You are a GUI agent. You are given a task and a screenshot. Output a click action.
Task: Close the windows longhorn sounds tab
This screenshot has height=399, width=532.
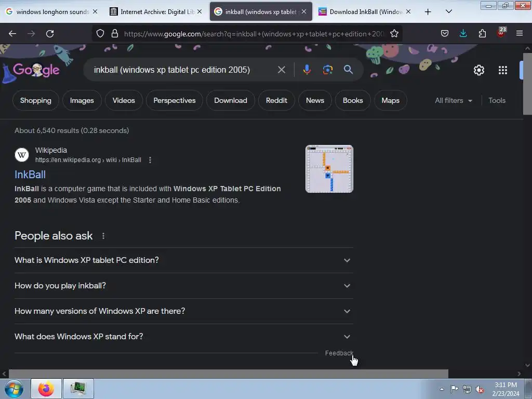click(x=95, y=11)
